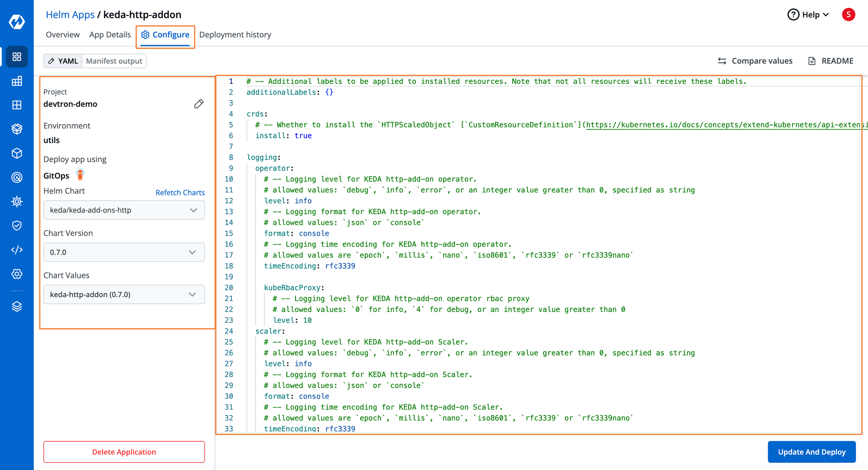Select the Configure tab label
This screenshot has width=868, height=470.
pyautogui.click(x=171, y=35)
